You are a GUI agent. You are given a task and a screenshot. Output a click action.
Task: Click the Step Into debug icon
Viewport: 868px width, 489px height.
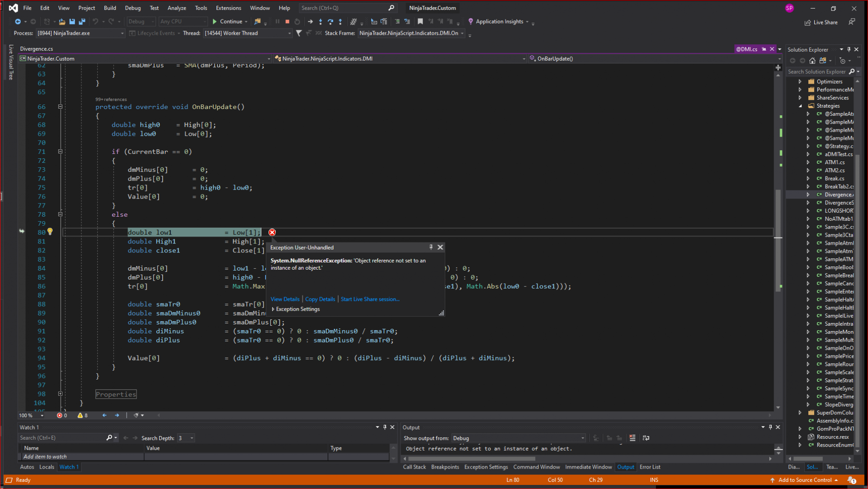[x=321, y=22]
